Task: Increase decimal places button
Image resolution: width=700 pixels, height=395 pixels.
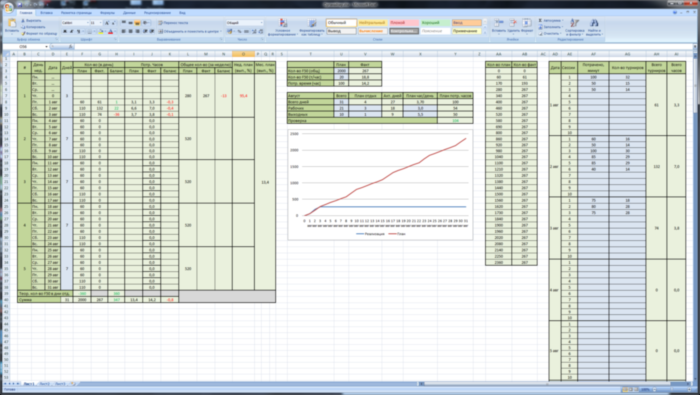Action: pos(254,32)
